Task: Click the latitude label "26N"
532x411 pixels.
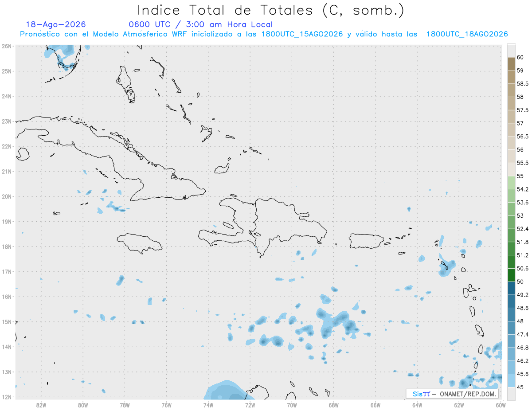Action: pos(7,46)
